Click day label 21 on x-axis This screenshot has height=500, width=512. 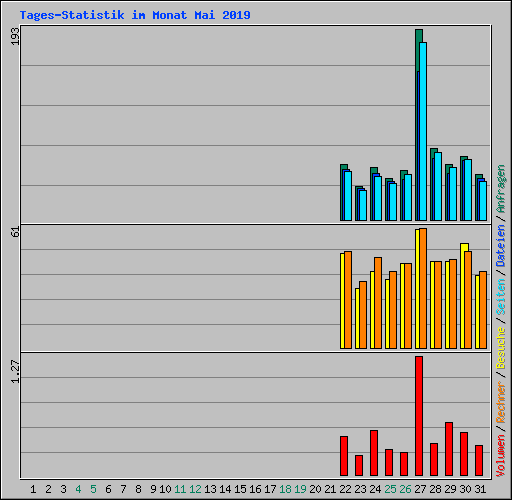click(x=330, y=489)
